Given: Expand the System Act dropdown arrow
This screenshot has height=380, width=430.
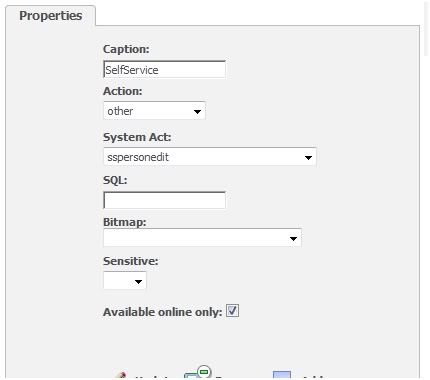Looking at the screenshot, I should tap(308, 157).
